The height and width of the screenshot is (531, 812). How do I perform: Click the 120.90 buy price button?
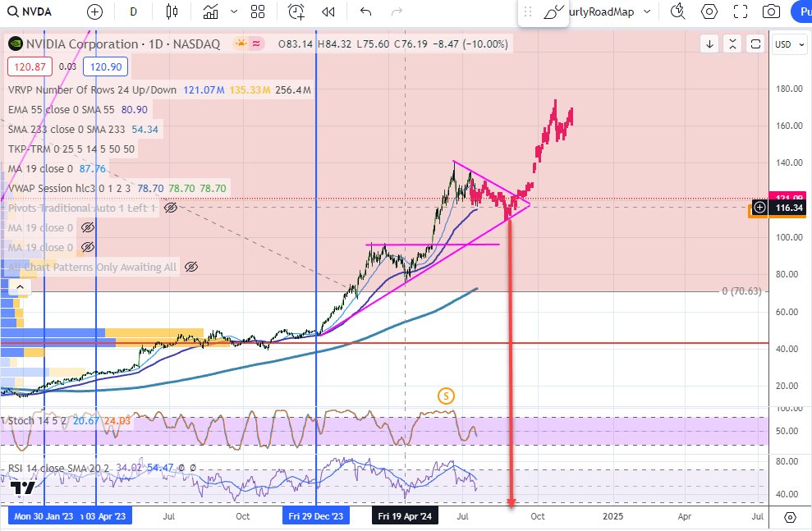tap(106, 66)
